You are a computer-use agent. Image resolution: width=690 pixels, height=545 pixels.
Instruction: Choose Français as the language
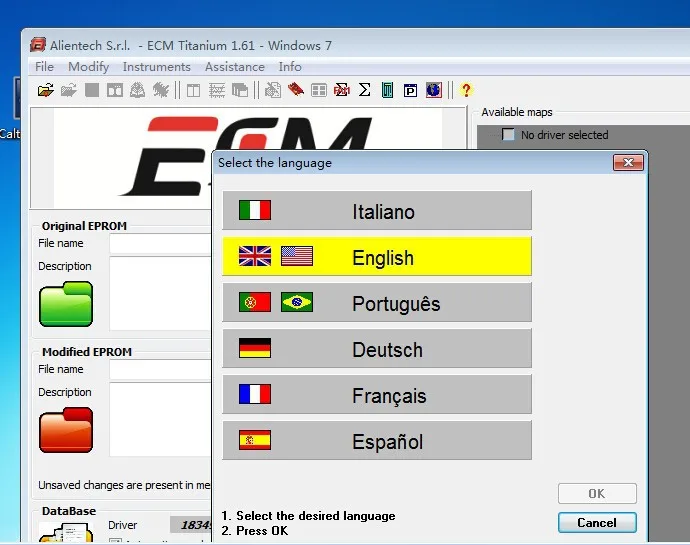(377, 394)
